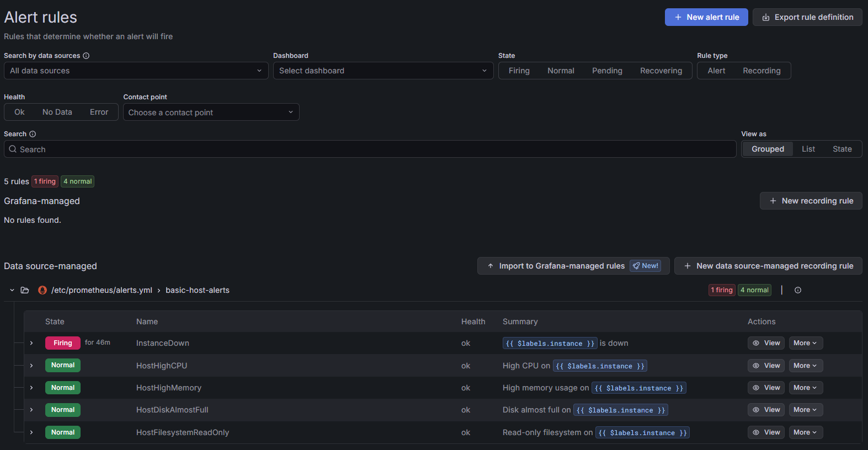Click Import to Grafana-managed rules
The width and height of the screenshot is (868, 450).
tap(573, 266)
